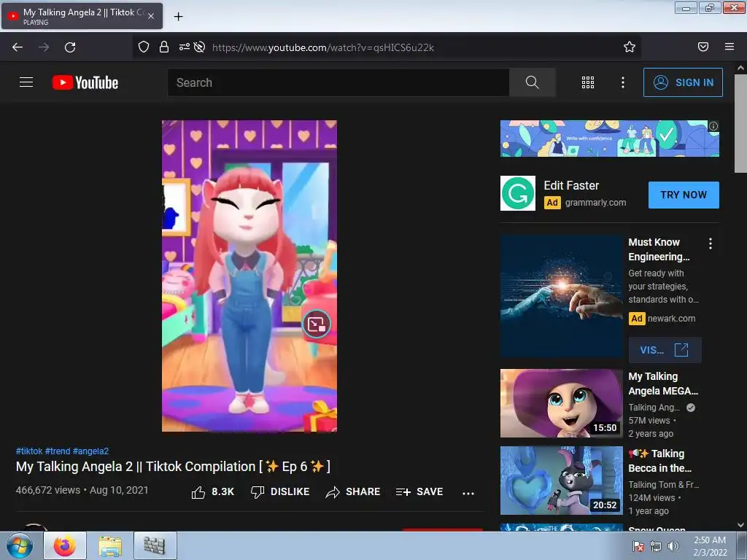
Task: Save page to Pocket
Action: point(703,47)
